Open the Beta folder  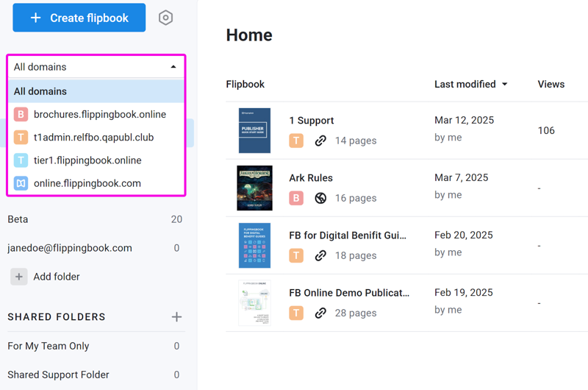click(x=95, y=219)
